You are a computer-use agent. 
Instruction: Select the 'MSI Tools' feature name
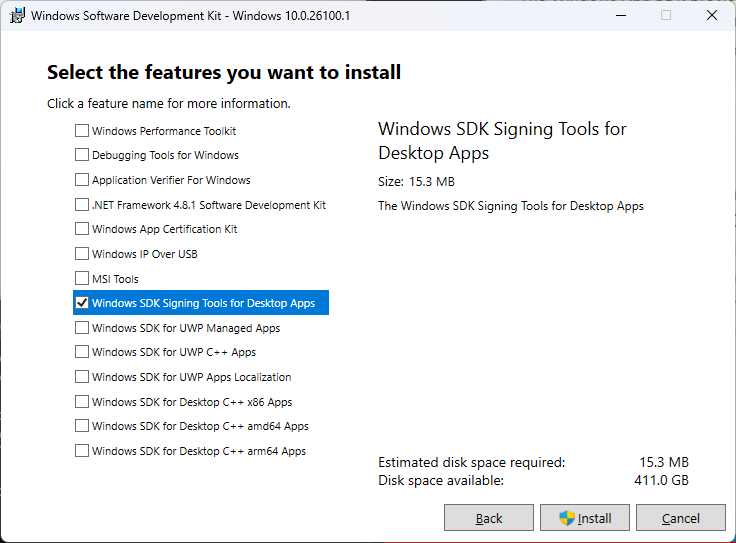pos(115,279)
